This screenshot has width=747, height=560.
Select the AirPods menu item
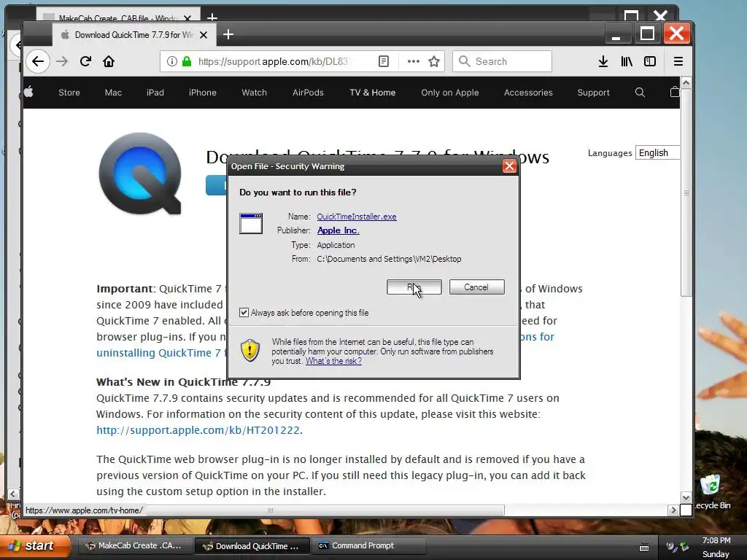click(308, 93)
